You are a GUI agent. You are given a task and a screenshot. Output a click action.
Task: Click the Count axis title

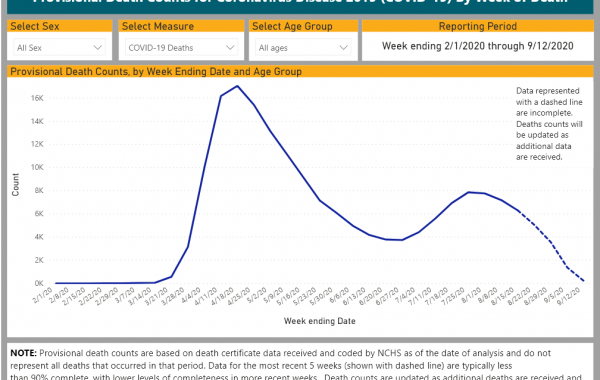15,184
